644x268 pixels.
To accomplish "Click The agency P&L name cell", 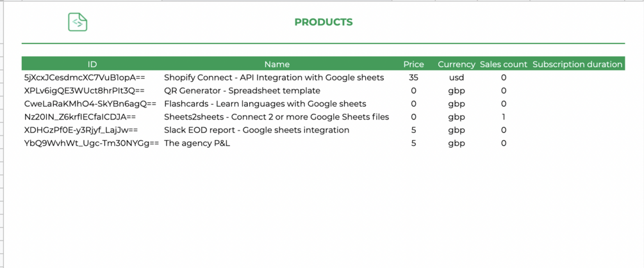I will pos(197,143).
